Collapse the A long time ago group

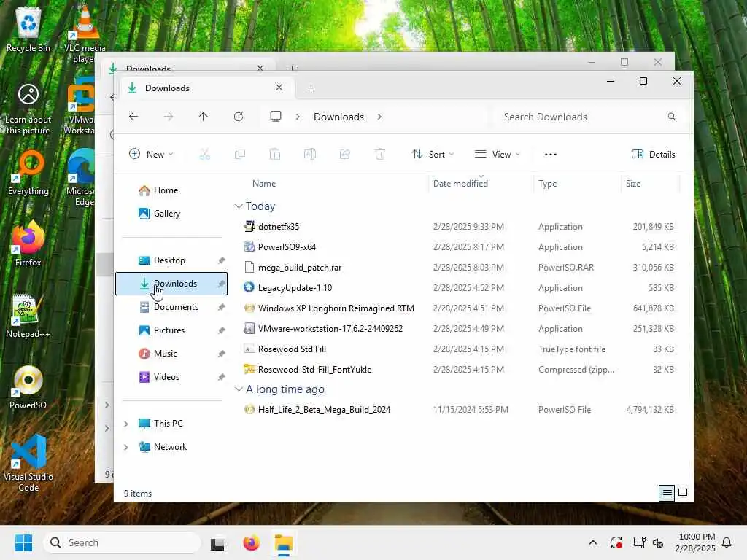coord(239,389)
